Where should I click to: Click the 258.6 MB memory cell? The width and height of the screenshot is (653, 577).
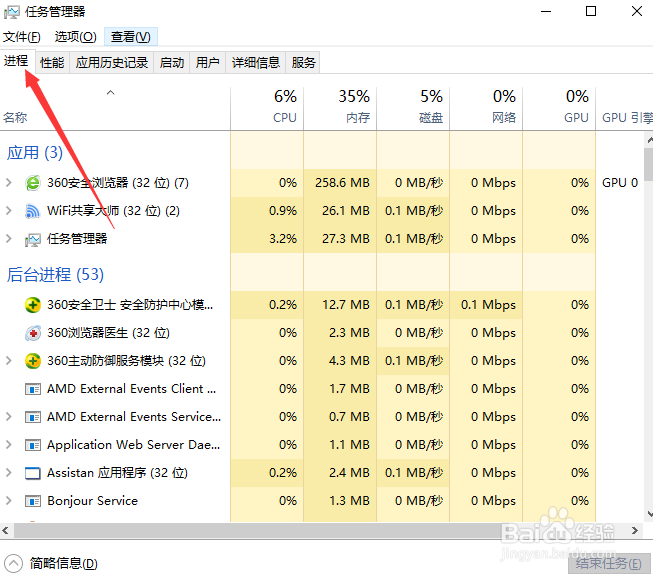342,183
